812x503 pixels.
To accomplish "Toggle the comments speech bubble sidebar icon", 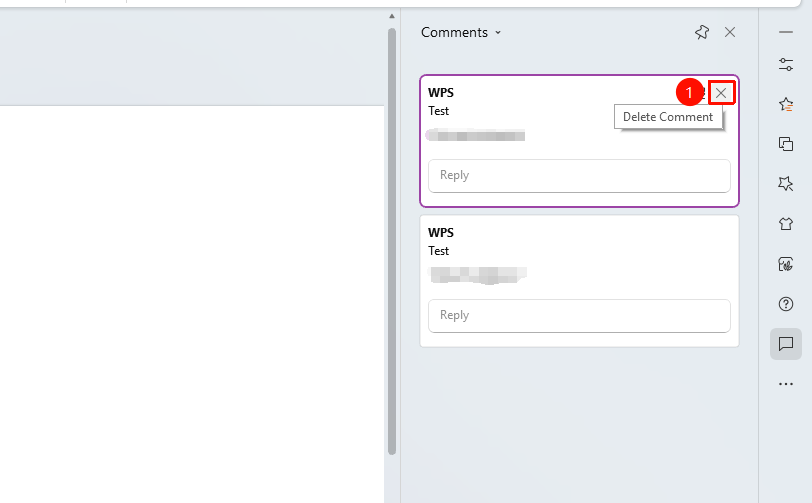I will click(x=786, y=344).
